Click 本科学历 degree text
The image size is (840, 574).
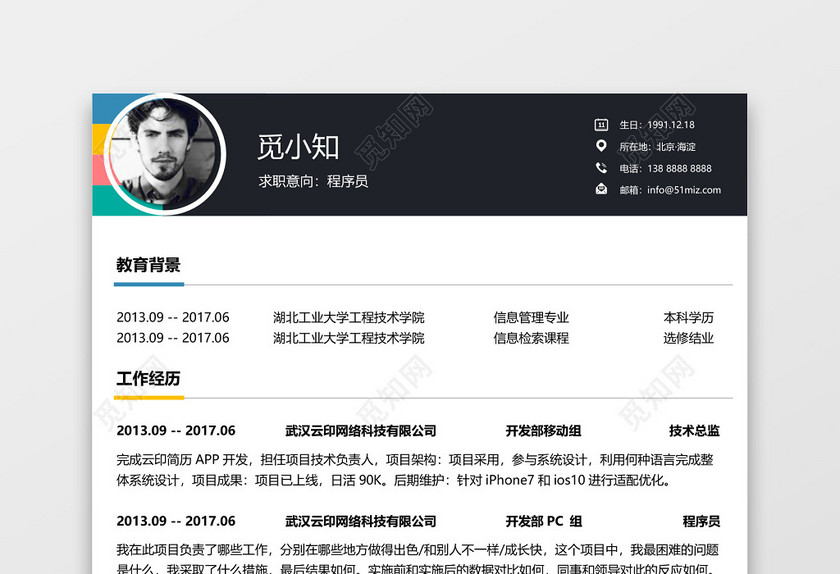(688, 318)
